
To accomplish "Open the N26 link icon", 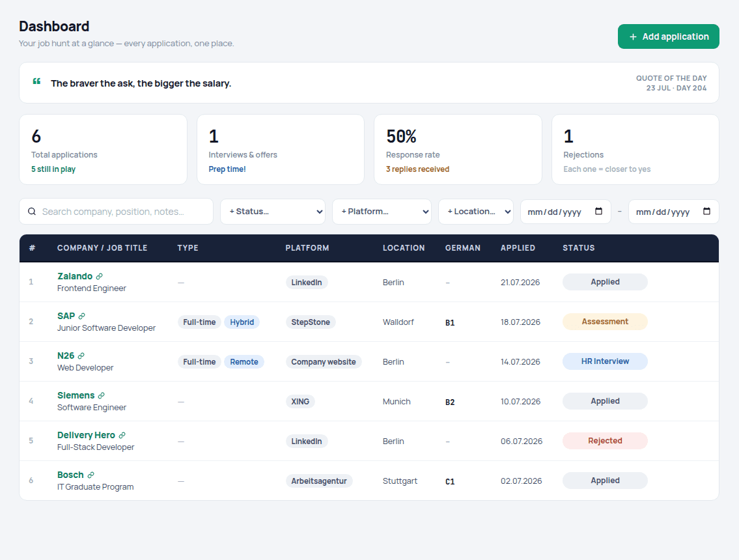I will (x=81, y=356).
